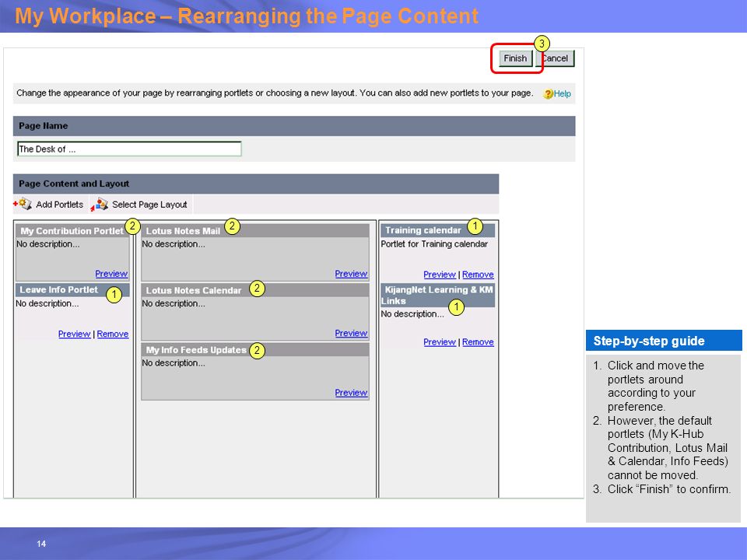This screenshot has height=560, width=747.
Task: Select the My Info Feeds Updates title bar
Action: (255, 350)
